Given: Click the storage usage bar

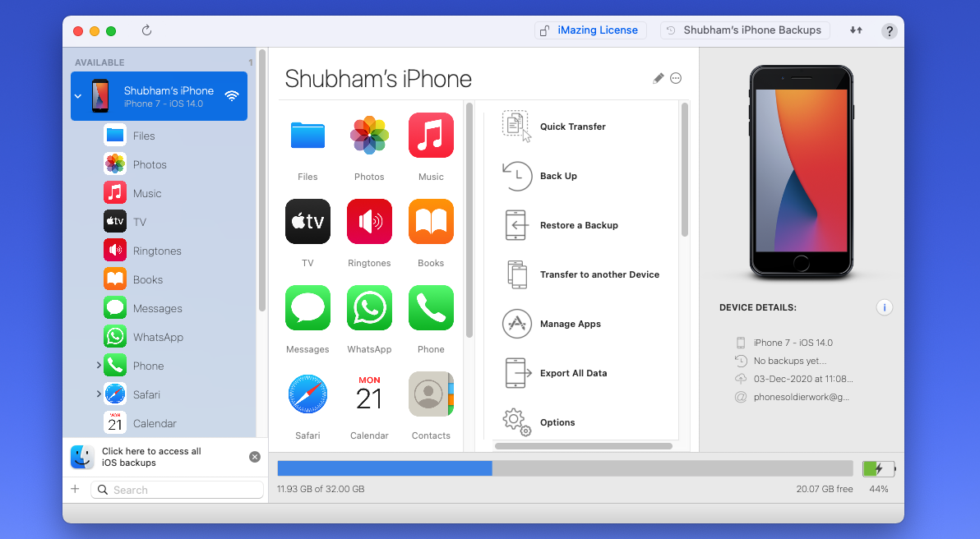Looking at the screenshot, I should click(565, 468).
